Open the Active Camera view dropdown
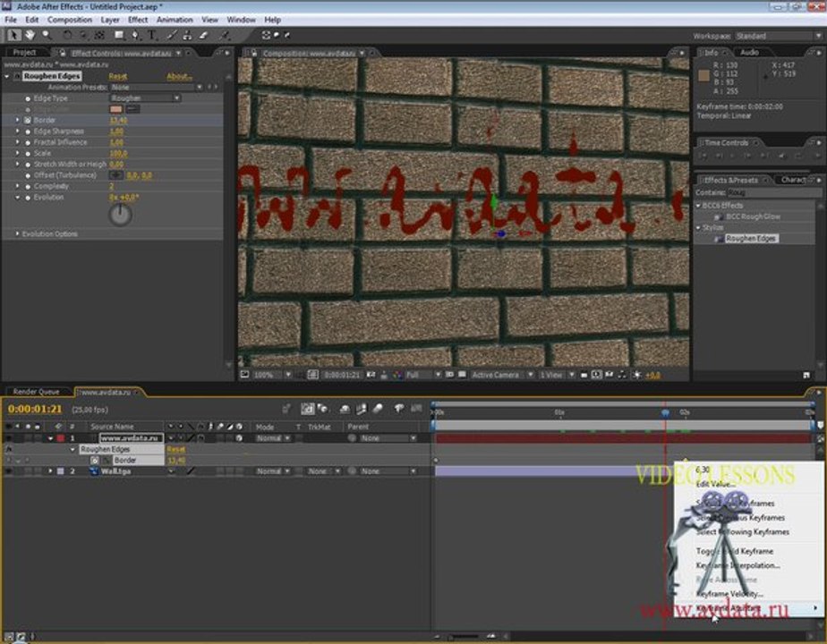The width and height of the screenshot is (827, 644). (x=503, y=375)
